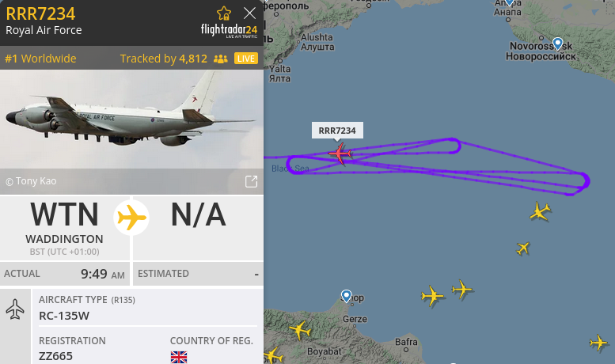The height and width of the screenshot is (364, 615).
Task: Click the LIVE badge
Action: pyautogui.click(x=246, y=59)
